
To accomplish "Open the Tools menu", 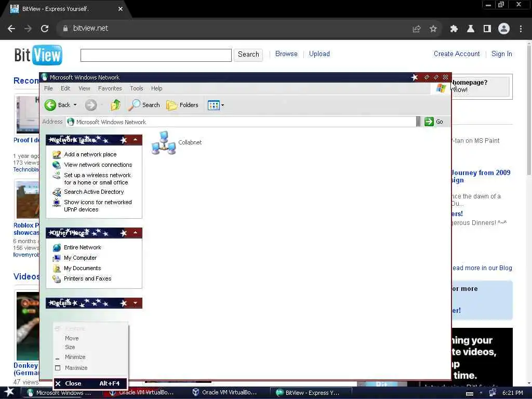I will (x=137, y=88).
